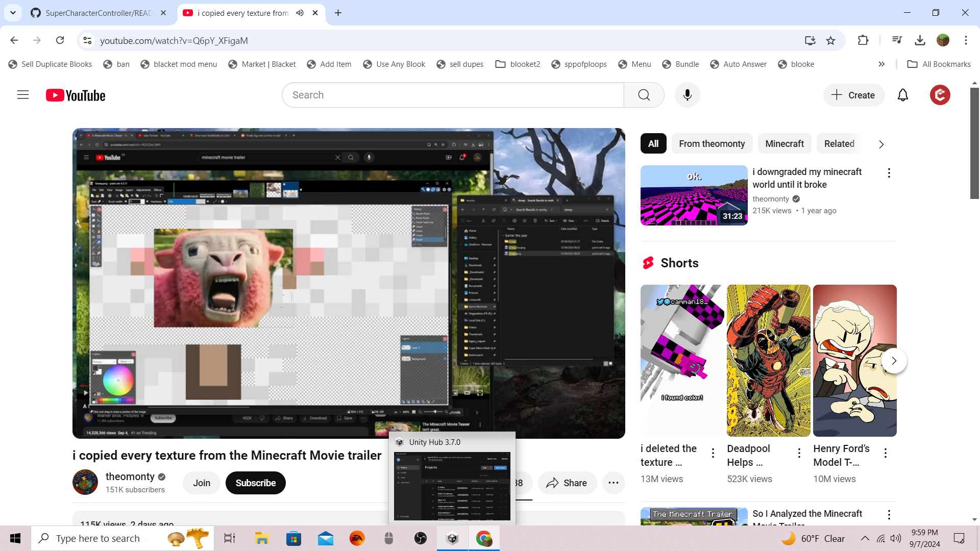Open the YouTube notifications bell
Viewport: 980px width, 551px height.
pos(902,95)
